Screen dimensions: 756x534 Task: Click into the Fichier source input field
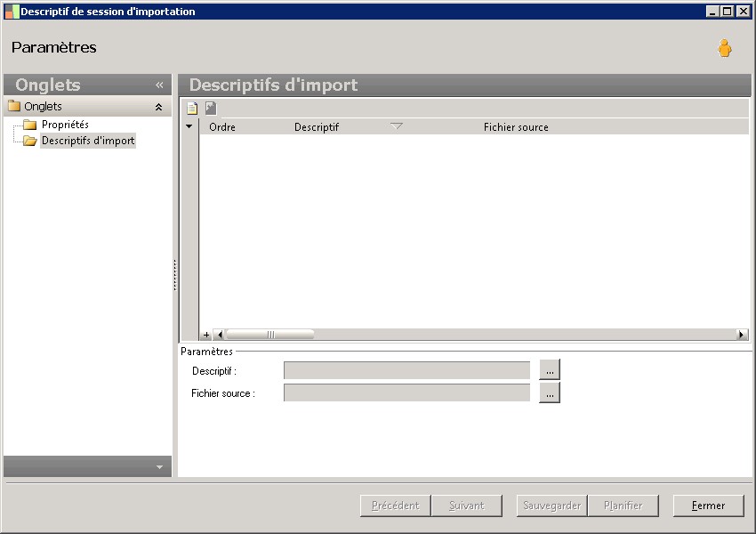coord(407,392)
